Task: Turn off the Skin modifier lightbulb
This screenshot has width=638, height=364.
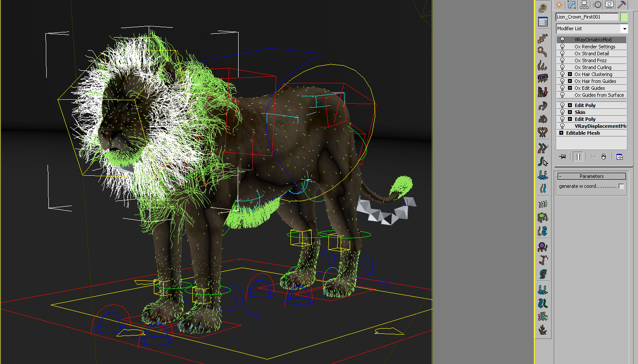Action: tap(562, 112)
